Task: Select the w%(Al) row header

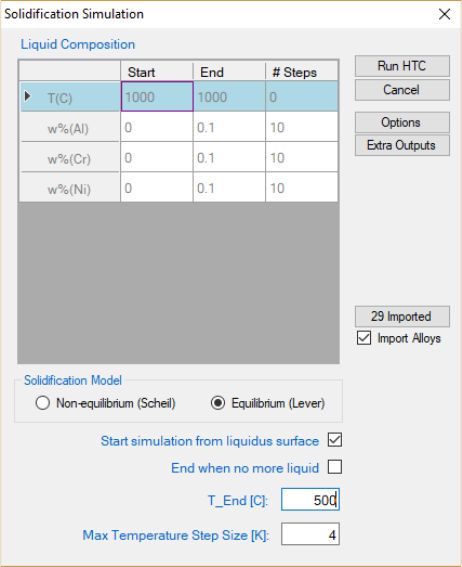Action: point(70,127)
